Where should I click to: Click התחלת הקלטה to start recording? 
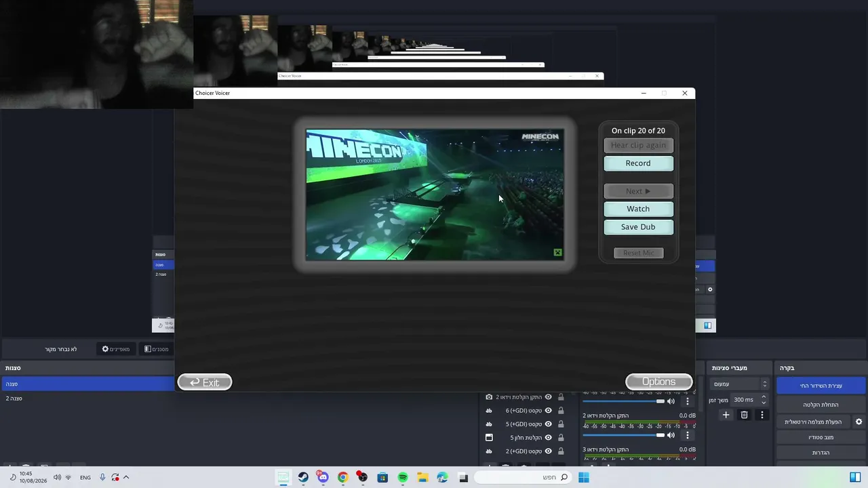(821, 405)
